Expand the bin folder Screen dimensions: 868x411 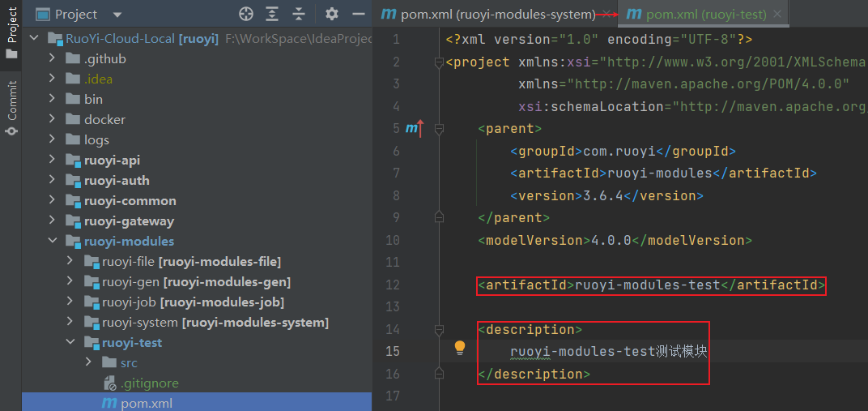click(52, 99)
